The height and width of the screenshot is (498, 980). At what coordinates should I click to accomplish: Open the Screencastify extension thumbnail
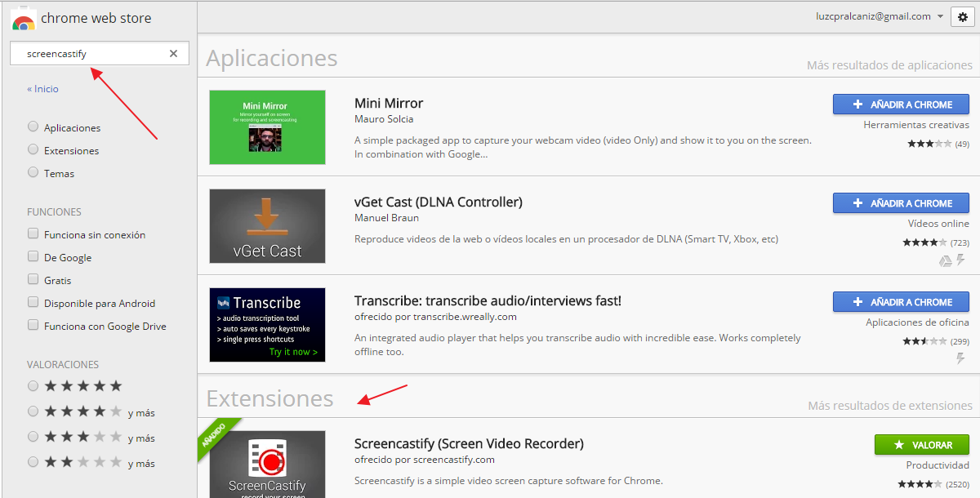267,465
